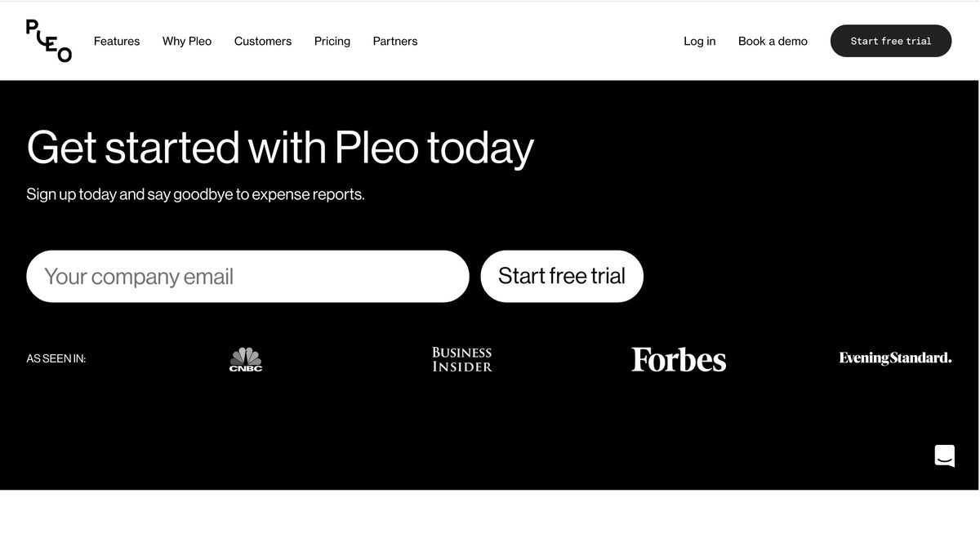Open the Pricing page
The height and width of the screenshot is (551, 980).
(x=332, y=41)
